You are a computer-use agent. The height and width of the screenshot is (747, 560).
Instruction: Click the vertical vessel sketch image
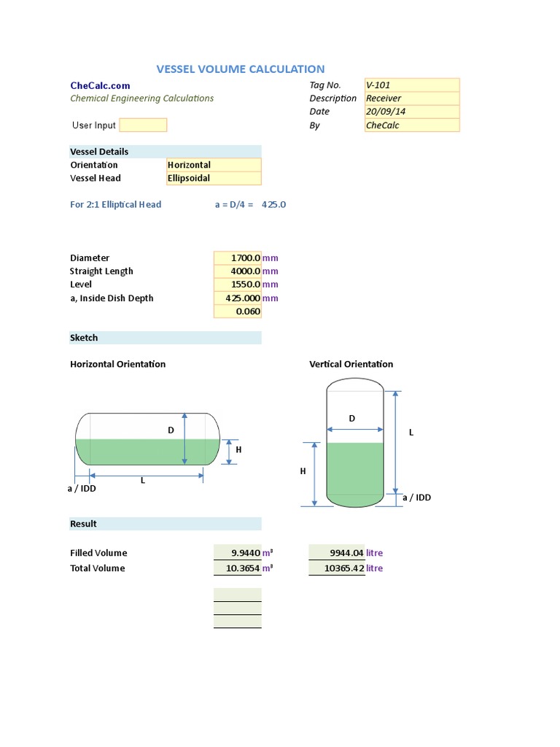(354, 442)
